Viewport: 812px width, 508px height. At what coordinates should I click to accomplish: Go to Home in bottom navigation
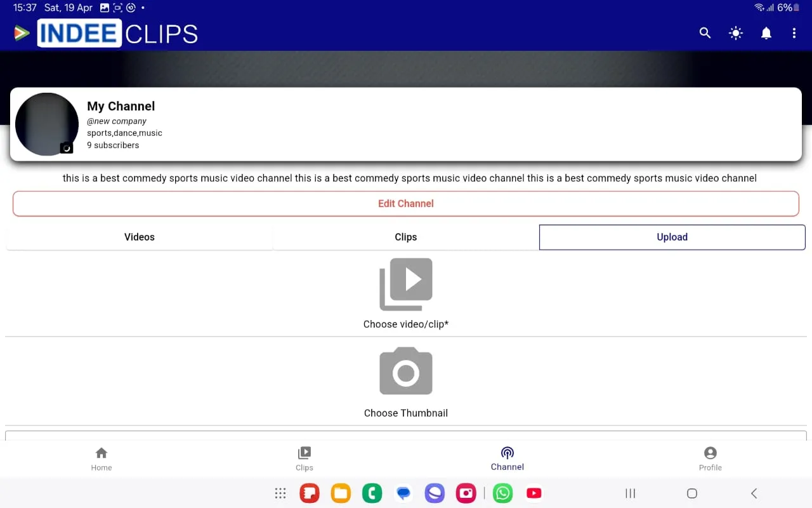click(101, 459)
